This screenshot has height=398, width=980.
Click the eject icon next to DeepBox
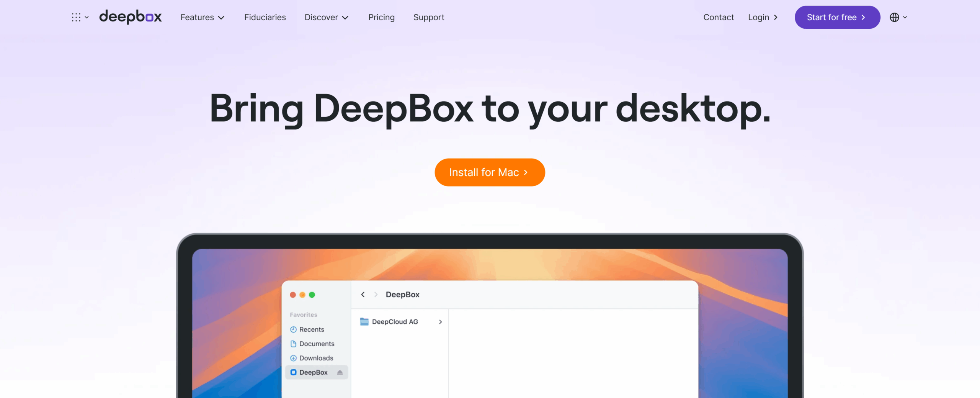(x=340, y=372)
